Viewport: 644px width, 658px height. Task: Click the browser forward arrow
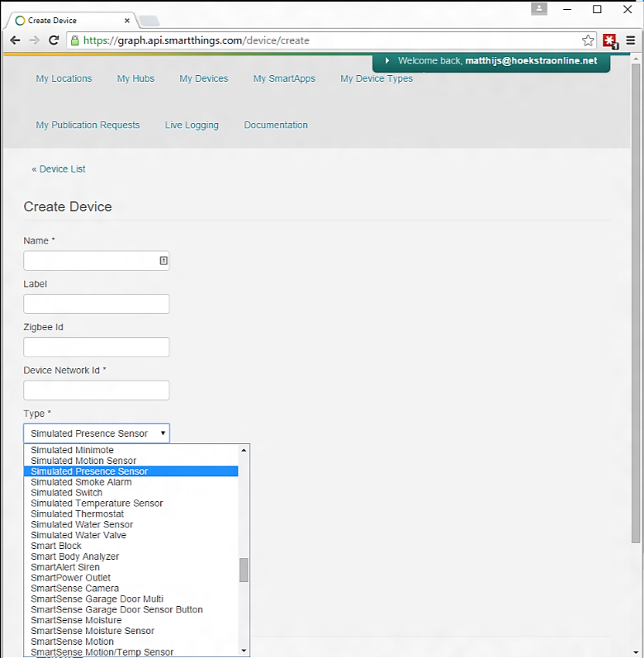(x=35, y=40)
